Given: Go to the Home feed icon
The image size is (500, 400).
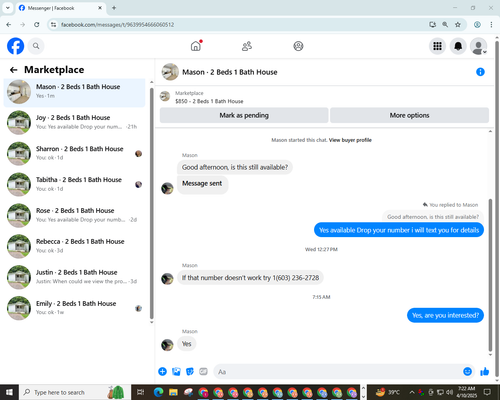Looking at the screenshot, I should [x=196, y=46].
